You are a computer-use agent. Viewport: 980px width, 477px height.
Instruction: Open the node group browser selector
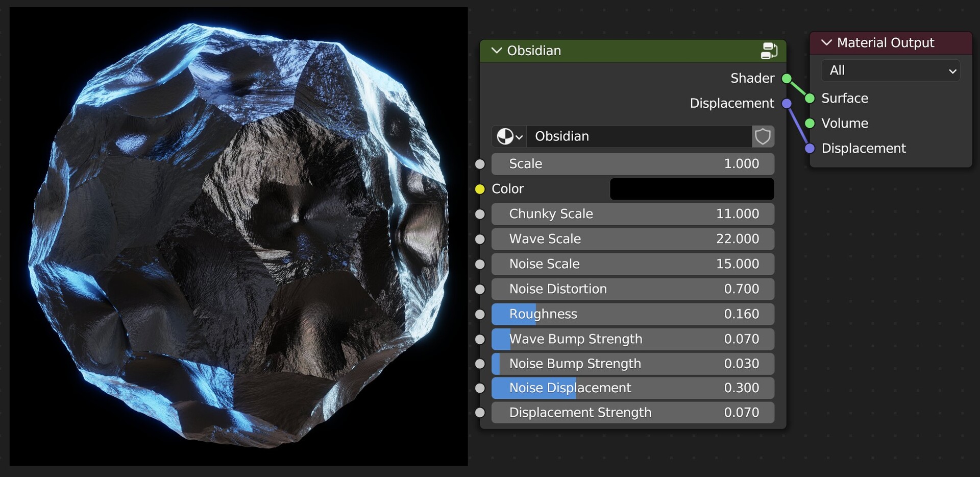508,136
